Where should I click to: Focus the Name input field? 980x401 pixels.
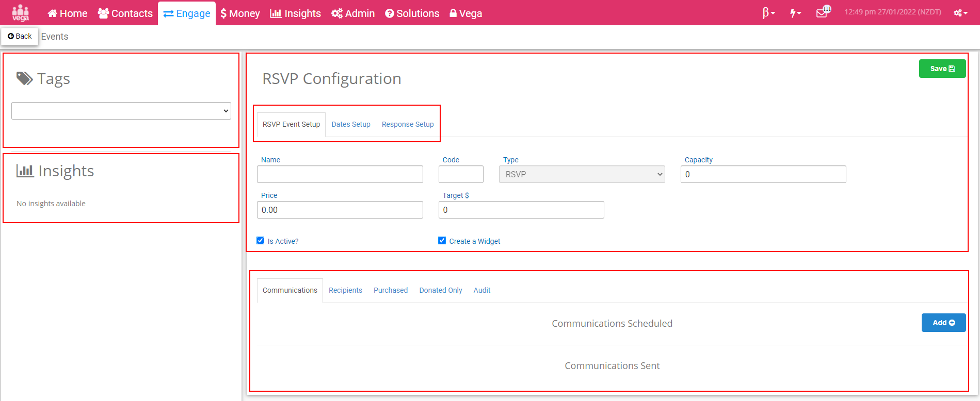coord(340,174)
